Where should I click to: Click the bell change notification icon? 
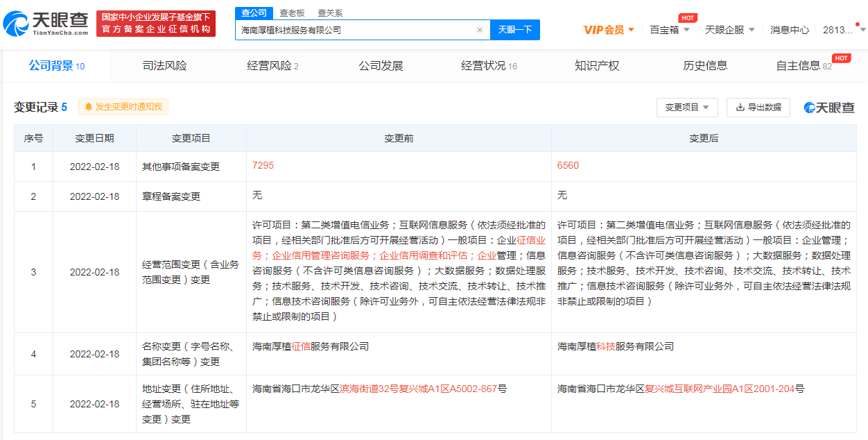[88, 107]
